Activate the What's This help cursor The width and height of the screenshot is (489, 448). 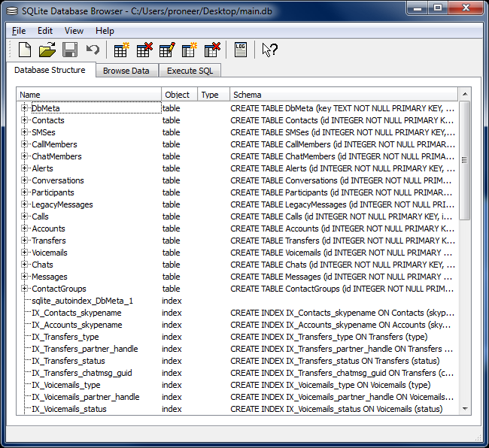[269, 50]
